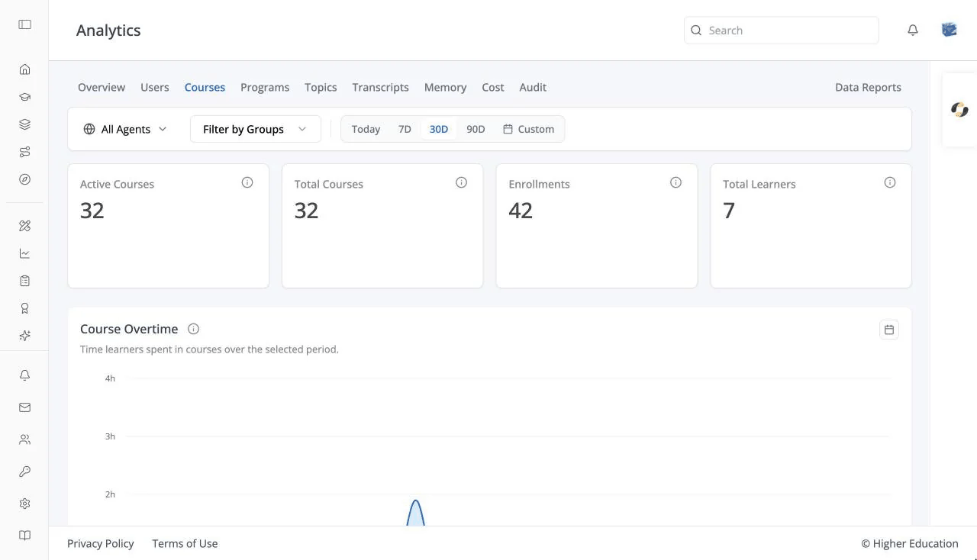Open the key icon in the sidebar
Viewport: 977px width, 560px height.
[x=24, y=471]
